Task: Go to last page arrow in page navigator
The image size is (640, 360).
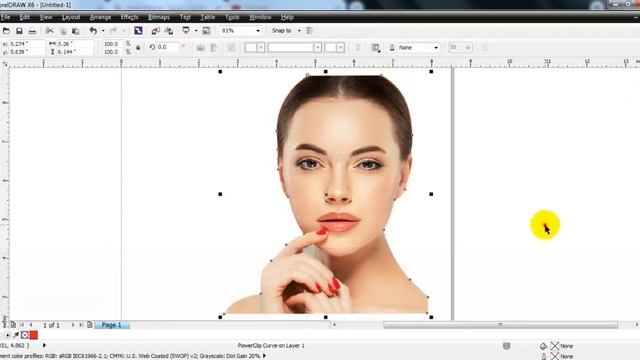Action: pos(81,325)
